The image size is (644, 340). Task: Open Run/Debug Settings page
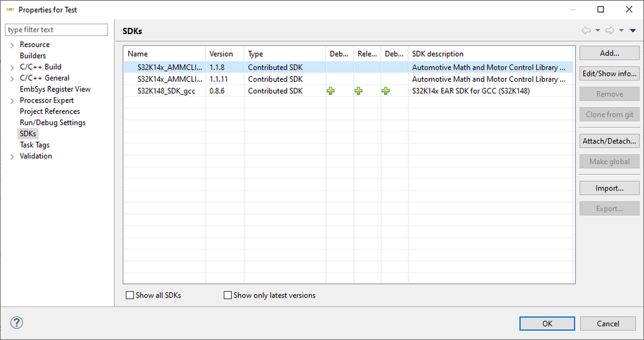tap(53, 122)
